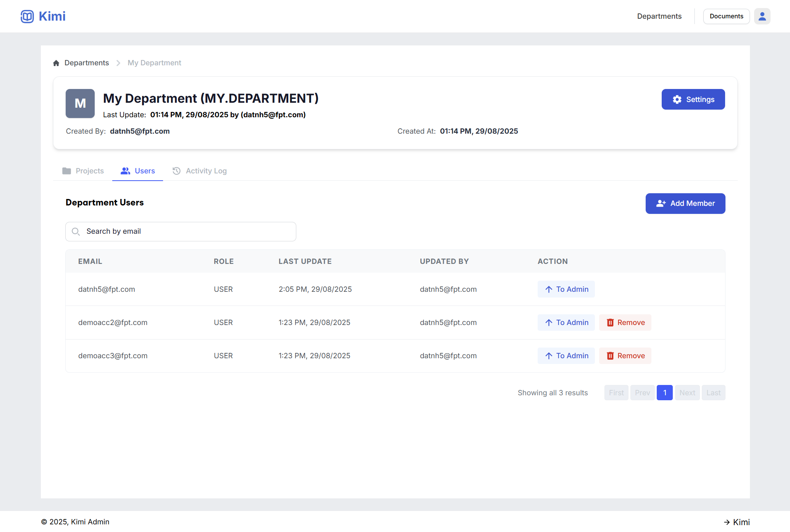Viewport: 790px width, 532px height.
Task: Click the Add Member button
Action: pos(685,204)
